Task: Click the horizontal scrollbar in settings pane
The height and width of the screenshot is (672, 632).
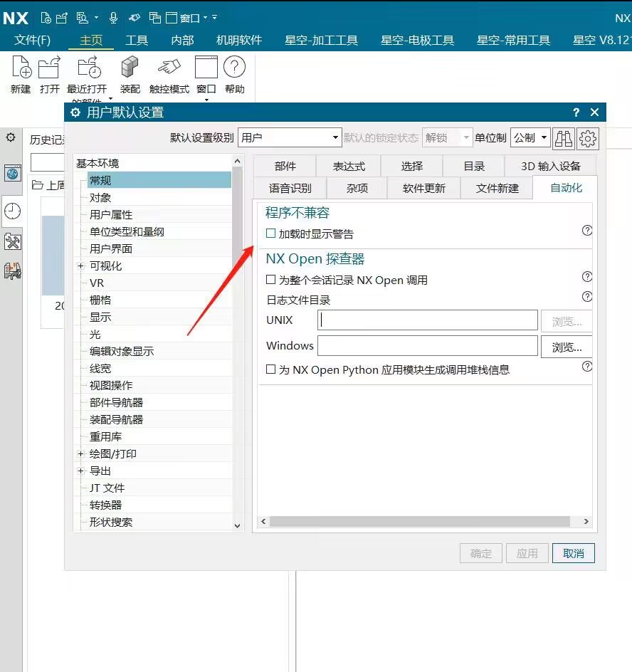Action: [x=419, y=522]
